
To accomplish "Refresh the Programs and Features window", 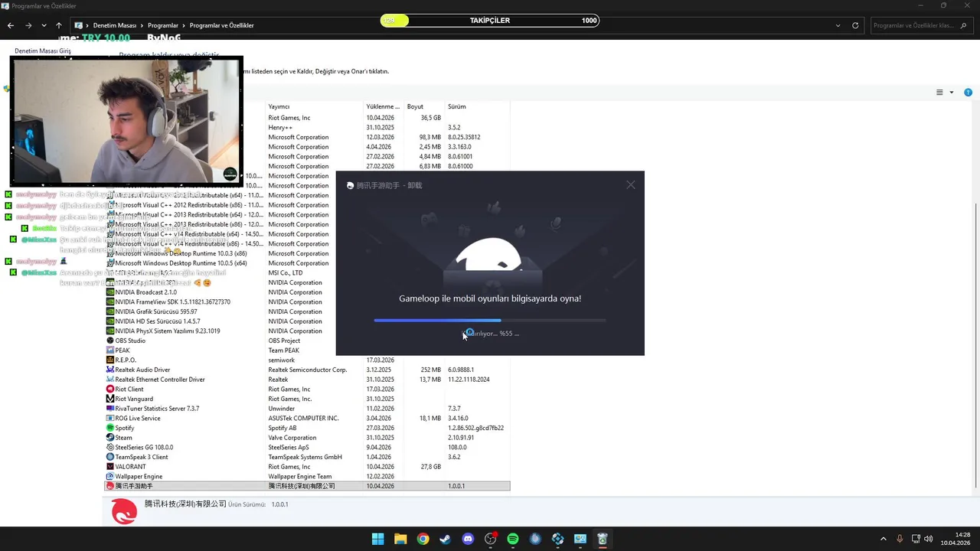I will (x=855, y=25).
